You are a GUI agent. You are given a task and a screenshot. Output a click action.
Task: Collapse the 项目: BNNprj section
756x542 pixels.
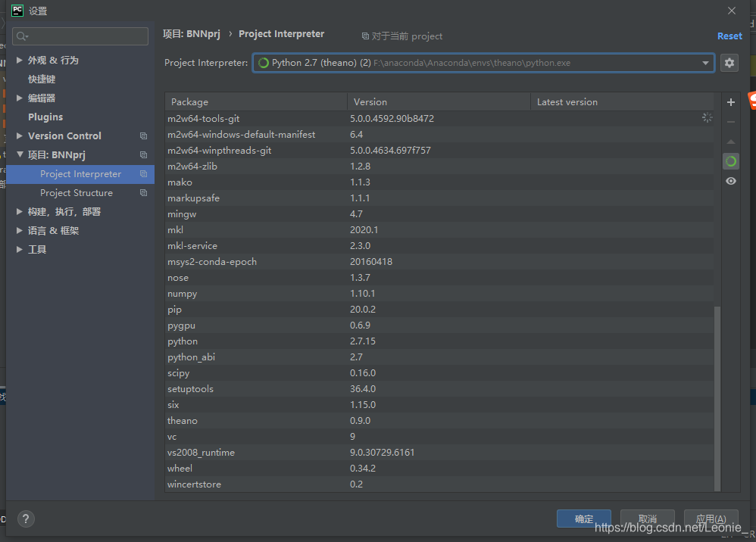tap(19, 154)
